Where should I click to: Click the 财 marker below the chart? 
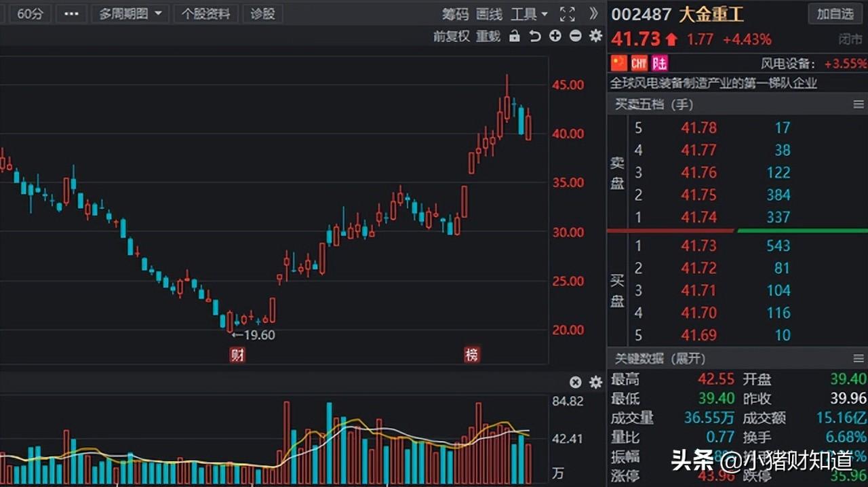pos(236,355)
